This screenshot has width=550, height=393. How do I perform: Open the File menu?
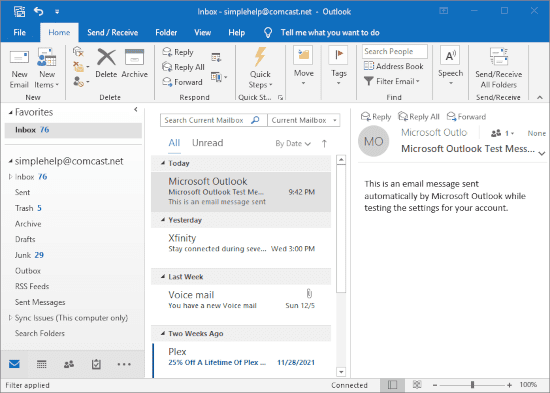click(20, 33)
